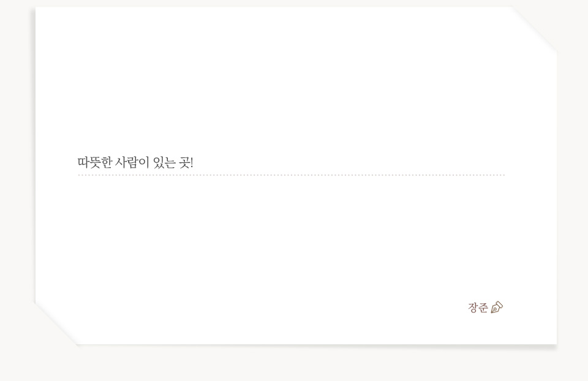Image resolution: width=588 pixels, height=381 pixels.
Task: Click the character 장 in the author name
Action: [x=473, y=307]
